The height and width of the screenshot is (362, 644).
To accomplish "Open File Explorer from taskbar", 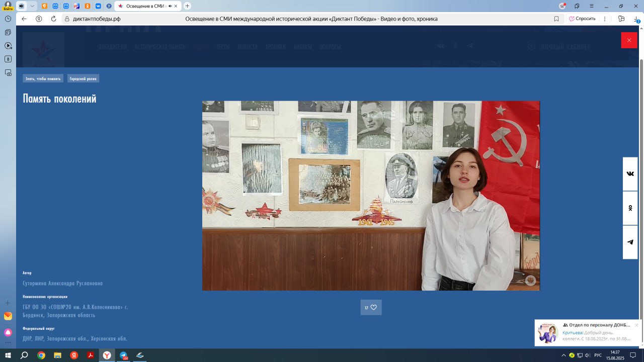I will (x=57, y=355).
